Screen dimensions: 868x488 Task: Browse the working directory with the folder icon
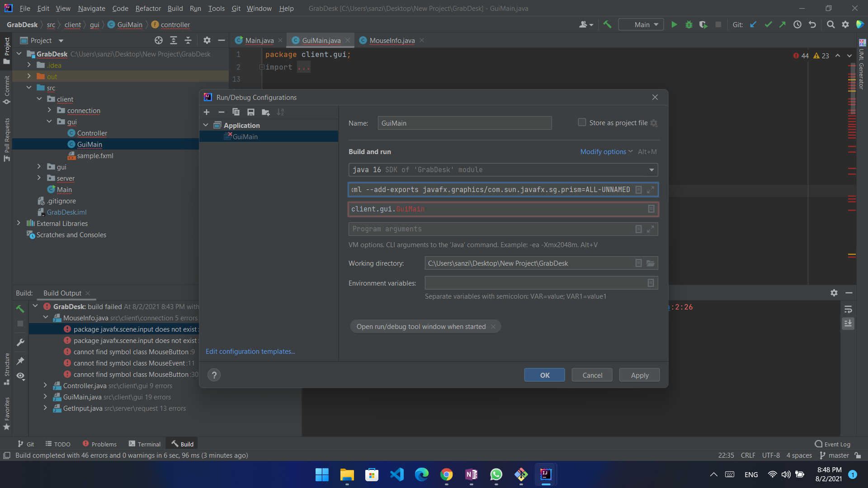point(651,263)
